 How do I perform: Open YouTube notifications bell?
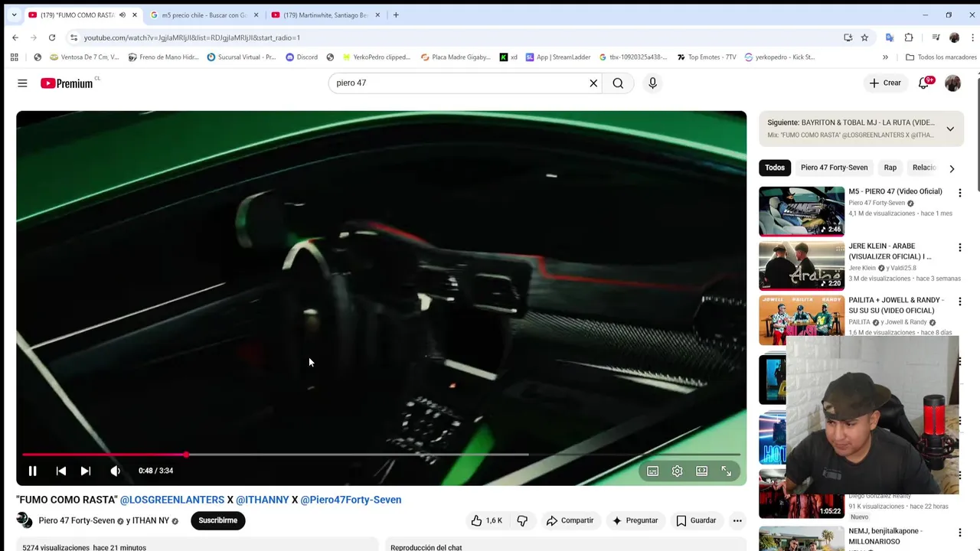click(924, 83)
